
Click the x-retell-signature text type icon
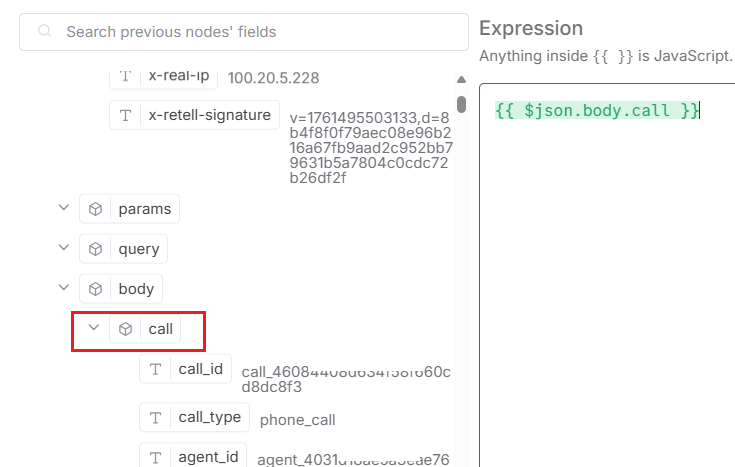point(126,115)
